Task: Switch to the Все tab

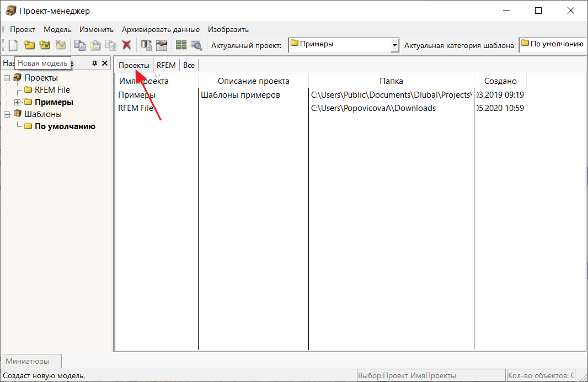Action: coord(189,65)
